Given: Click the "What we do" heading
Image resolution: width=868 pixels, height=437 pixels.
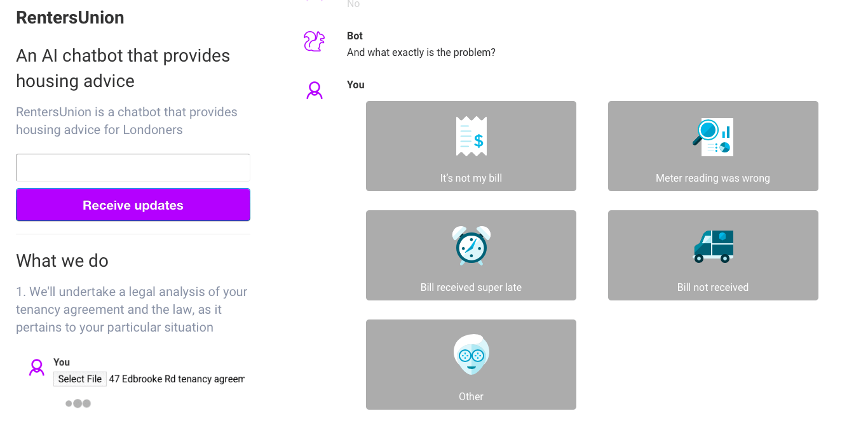Looking at the screenshot, I should pyautogui.click(x=62, y=261).
